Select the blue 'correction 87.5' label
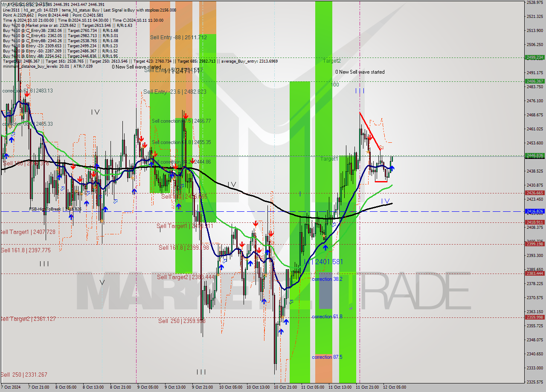 click(327, 357)
